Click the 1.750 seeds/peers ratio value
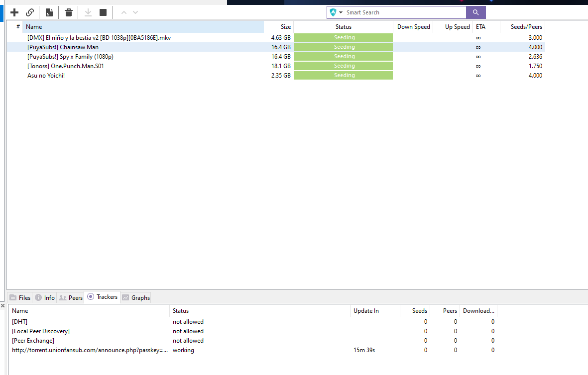 point(535,66)
